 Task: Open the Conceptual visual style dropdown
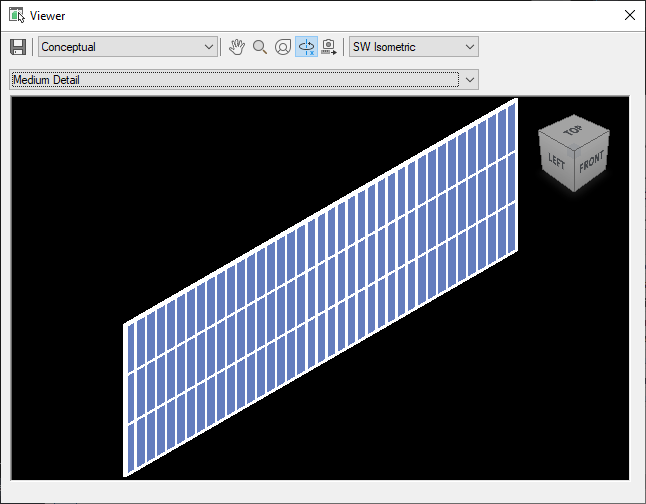coord(128,47)
